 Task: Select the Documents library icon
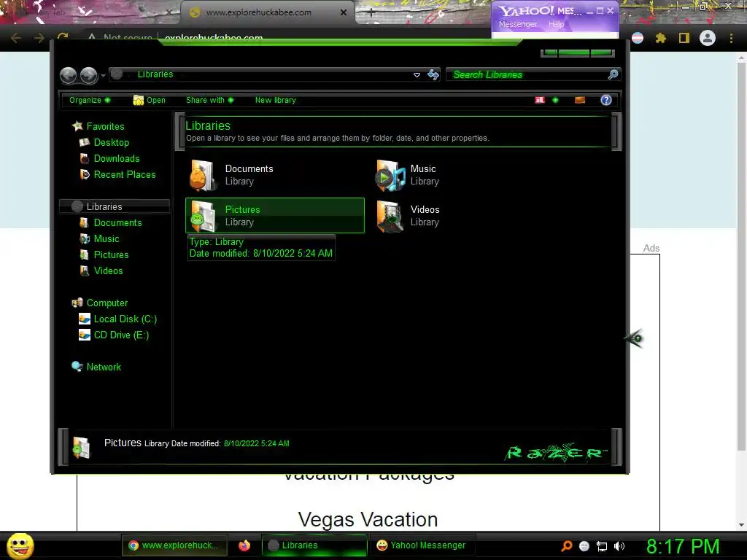[203, 175]
